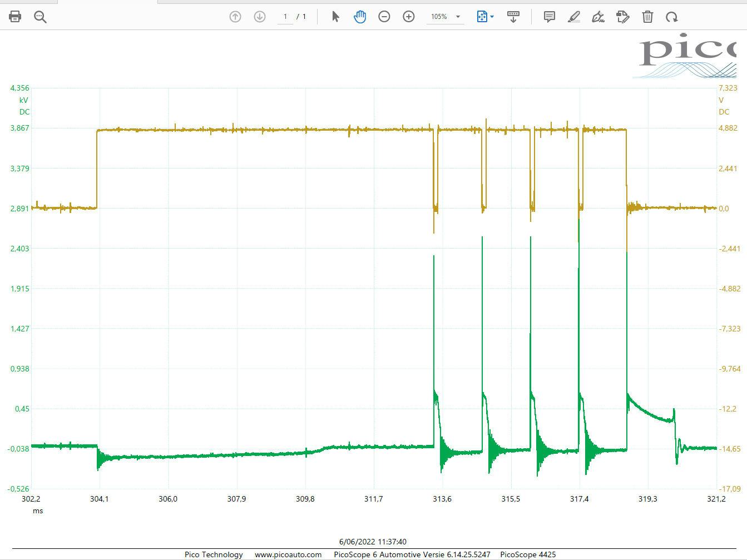Image resolution: width=747 pixels, height=560 pixels.
Task: Click the www.picoauto.com link in footer
Action: 288,554
